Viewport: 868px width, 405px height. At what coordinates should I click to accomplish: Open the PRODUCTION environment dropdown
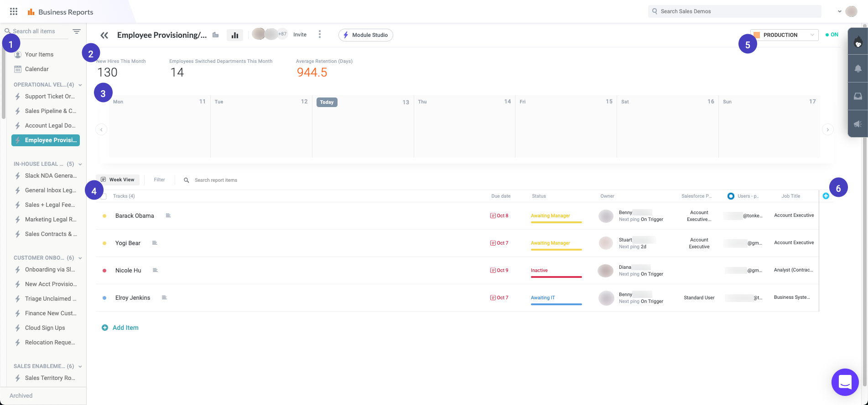coord(784,35)
